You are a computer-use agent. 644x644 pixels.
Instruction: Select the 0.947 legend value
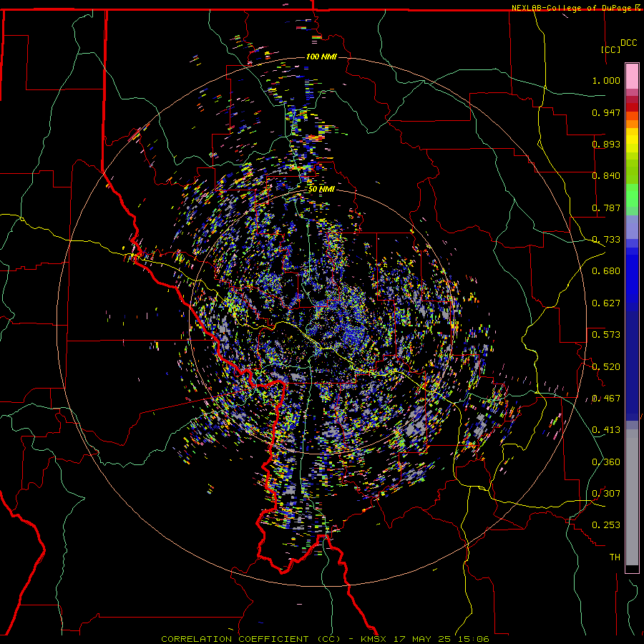(x=606, y=112)
